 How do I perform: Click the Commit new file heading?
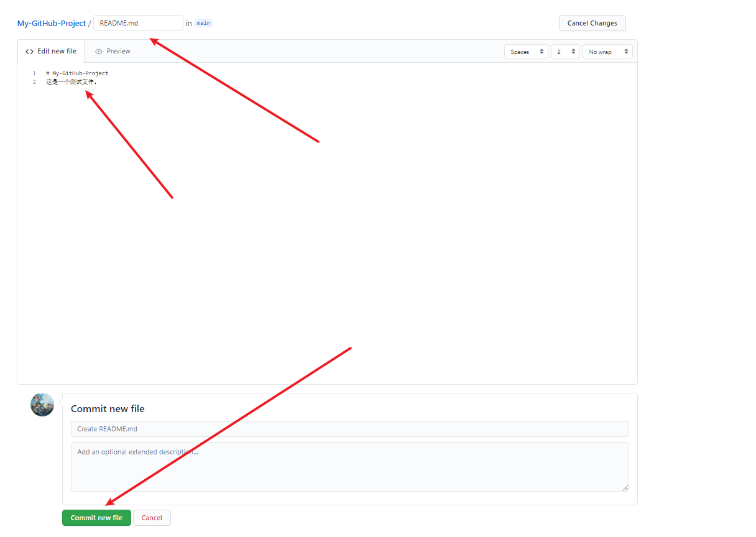pos(108,408)
